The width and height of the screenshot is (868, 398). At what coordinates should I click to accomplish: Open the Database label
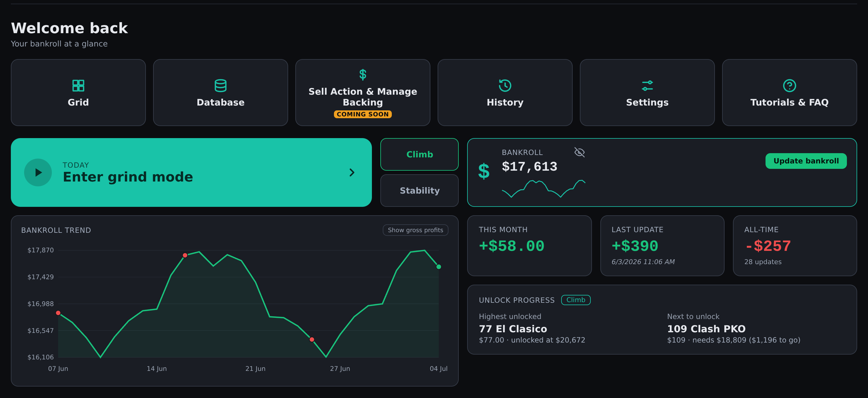pos(220,103)
